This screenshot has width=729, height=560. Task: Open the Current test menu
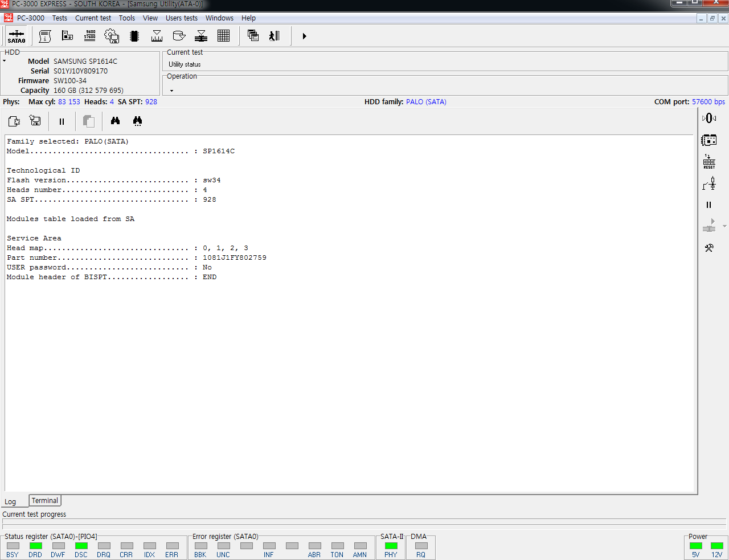pos(93,18)
